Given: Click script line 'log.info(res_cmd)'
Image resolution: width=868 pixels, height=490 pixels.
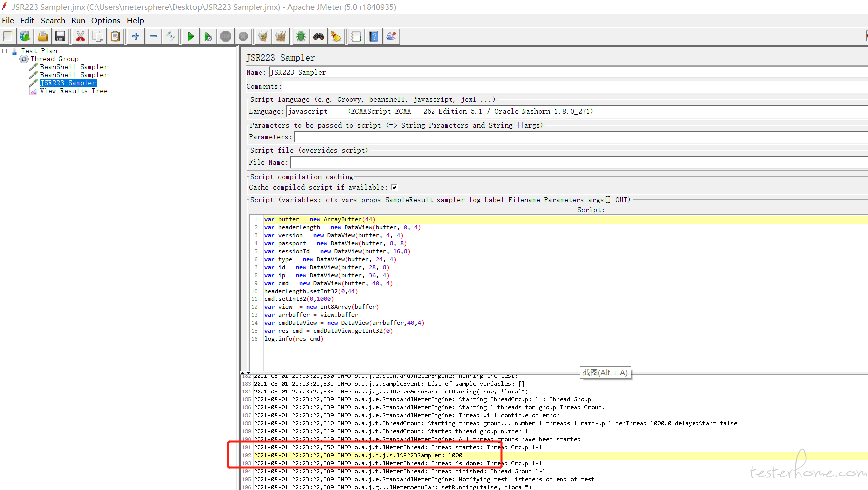Looking at the screenshot, I should (293, 339).
